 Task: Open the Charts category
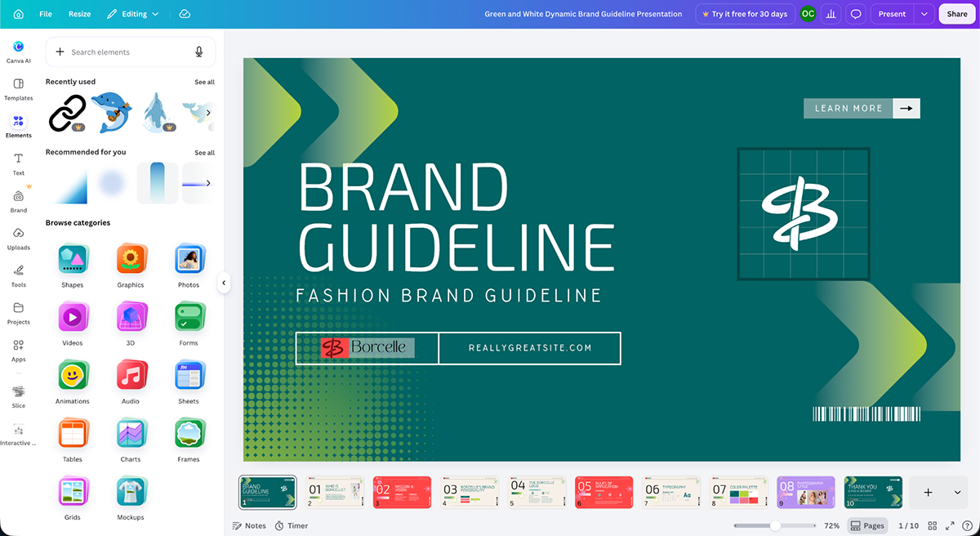pyautogui.click(x=131, y=440)
